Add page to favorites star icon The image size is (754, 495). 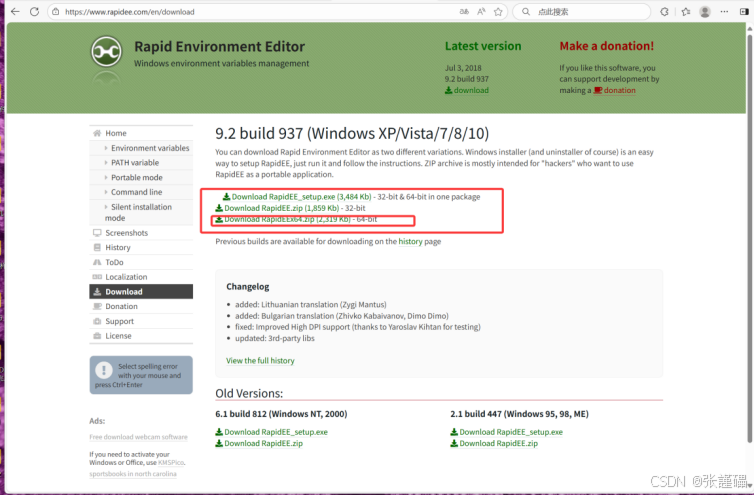click(x=498, y=12)
